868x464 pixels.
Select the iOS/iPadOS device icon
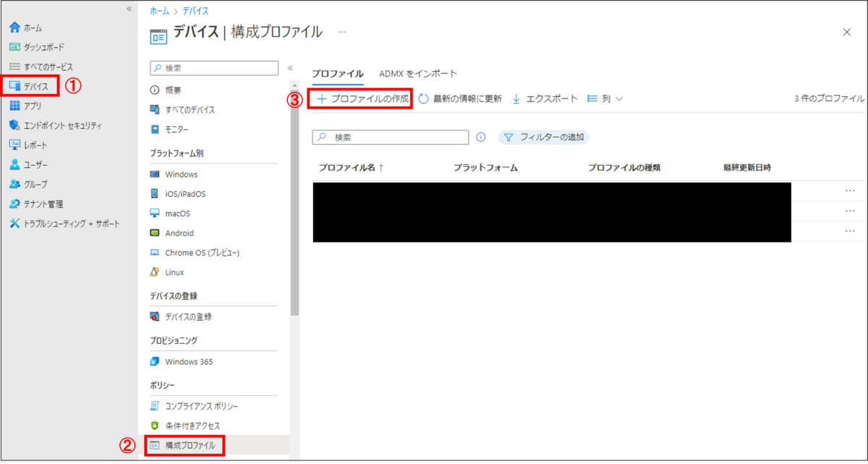tap(154, 194)
